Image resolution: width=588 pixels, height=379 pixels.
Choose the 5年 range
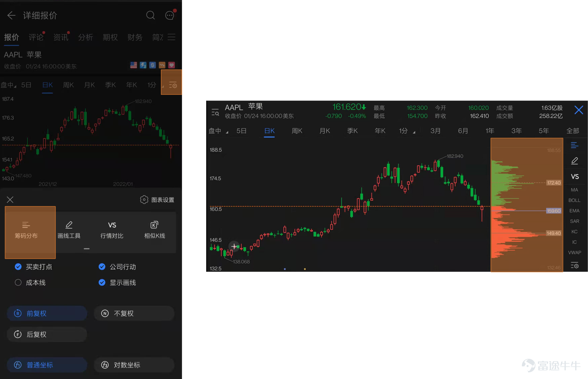[x=544, y=131]
